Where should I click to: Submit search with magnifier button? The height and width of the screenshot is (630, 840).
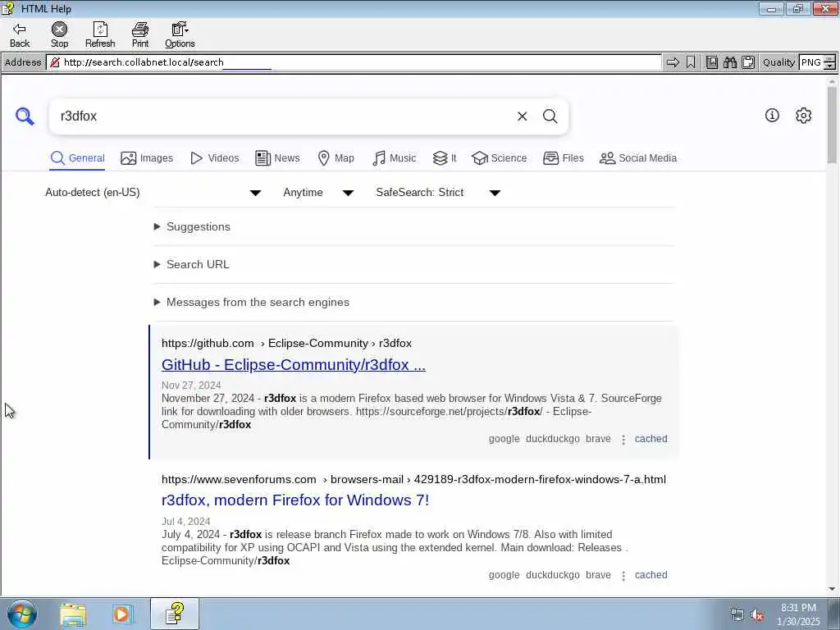pyautogui.click(x=550, y=116)
